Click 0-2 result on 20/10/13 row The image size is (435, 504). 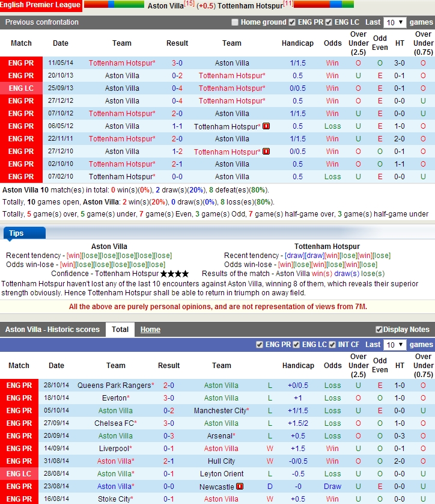pos(177,76)
